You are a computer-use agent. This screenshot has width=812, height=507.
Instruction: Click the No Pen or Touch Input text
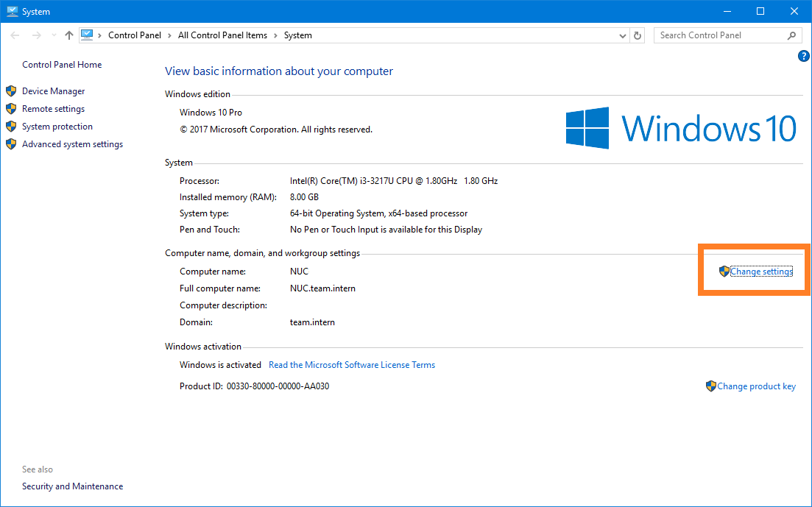click(386, 230)
